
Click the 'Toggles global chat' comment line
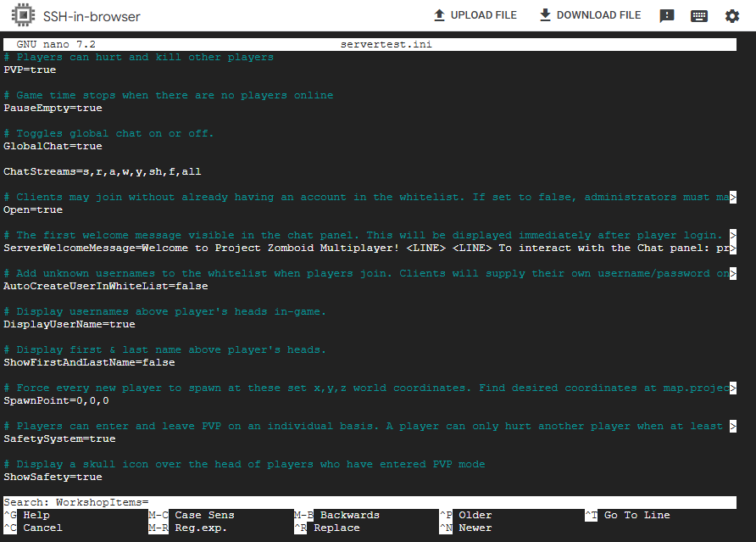coord(109,134)
